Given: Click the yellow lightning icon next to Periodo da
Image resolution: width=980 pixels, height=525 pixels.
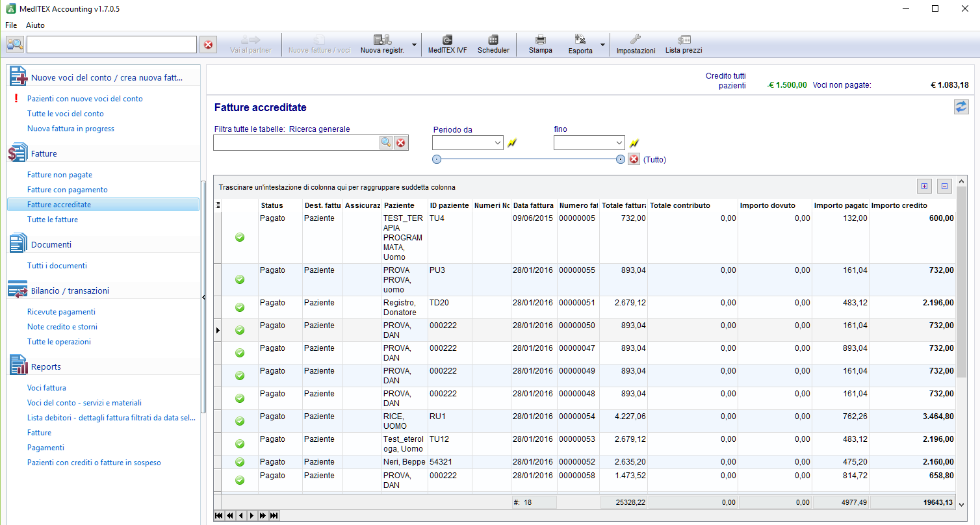Looking at the screenshot, I should 512,143.
